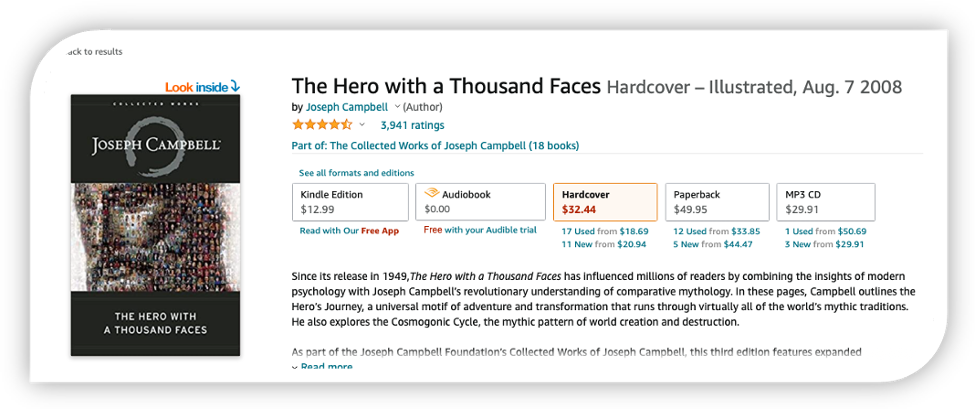Screen dimensions: 979x412
Task: Click the star rating icons
Action: (322, 125)
